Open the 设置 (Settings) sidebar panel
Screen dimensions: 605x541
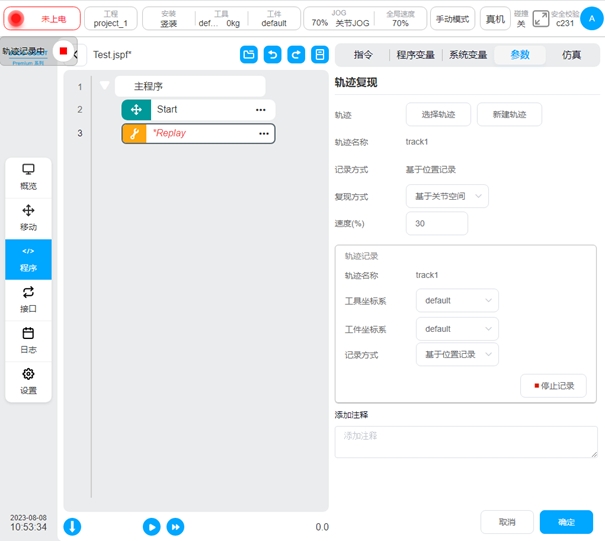pyautogui.click(x=28, y=381)
